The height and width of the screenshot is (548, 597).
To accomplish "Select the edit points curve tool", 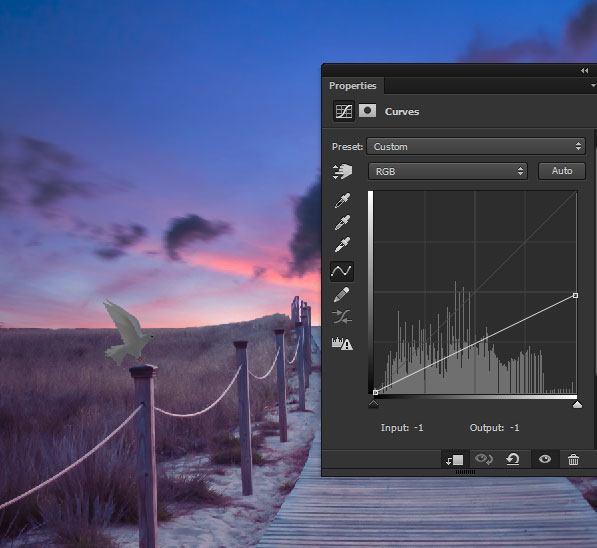I will pos(342,271).
